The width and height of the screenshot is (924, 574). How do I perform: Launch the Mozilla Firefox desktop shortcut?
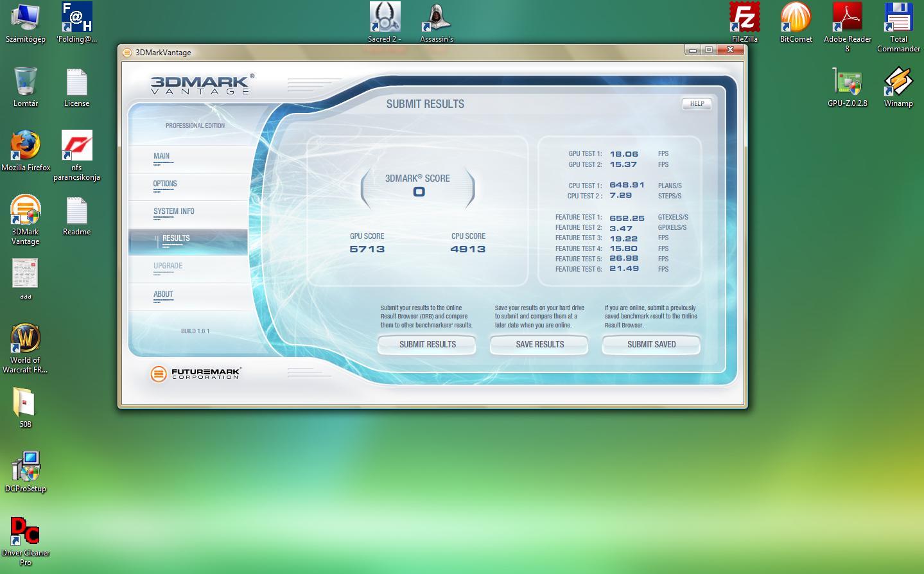click(x=26, y=146)
